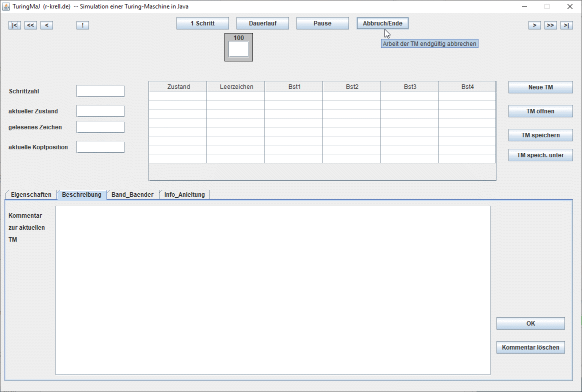Jump to tape start with |< button

14,25
